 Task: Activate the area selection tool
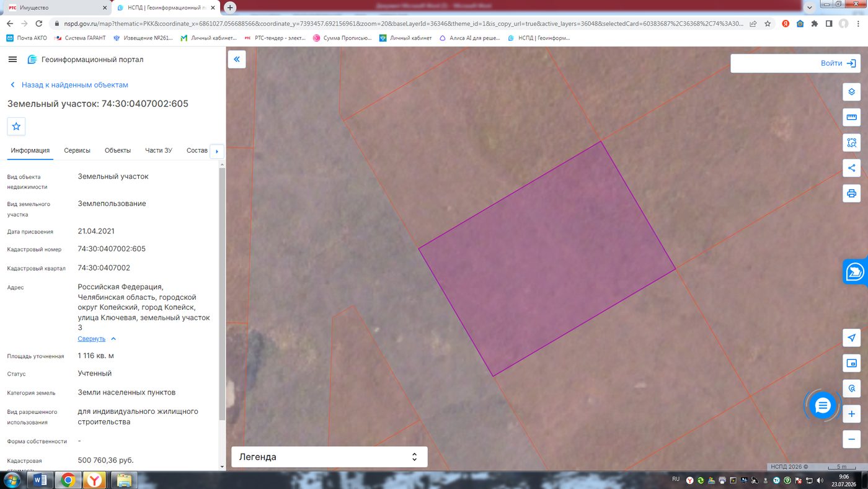pyautogui.click(x=851, y=143)
